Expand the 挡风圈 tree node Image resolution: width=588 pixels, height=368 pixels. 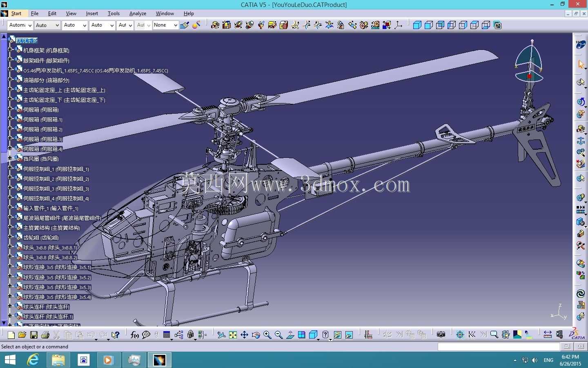pos(10,158)
